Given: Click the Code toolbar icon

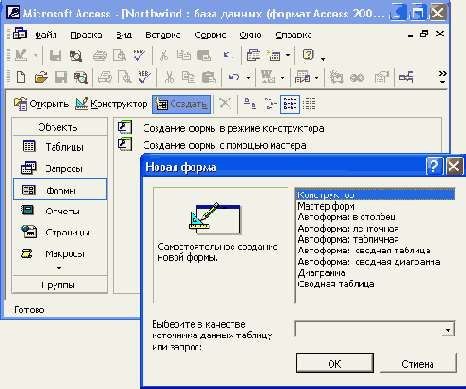Looking at the screenshot, I should (x=337, y=78).
